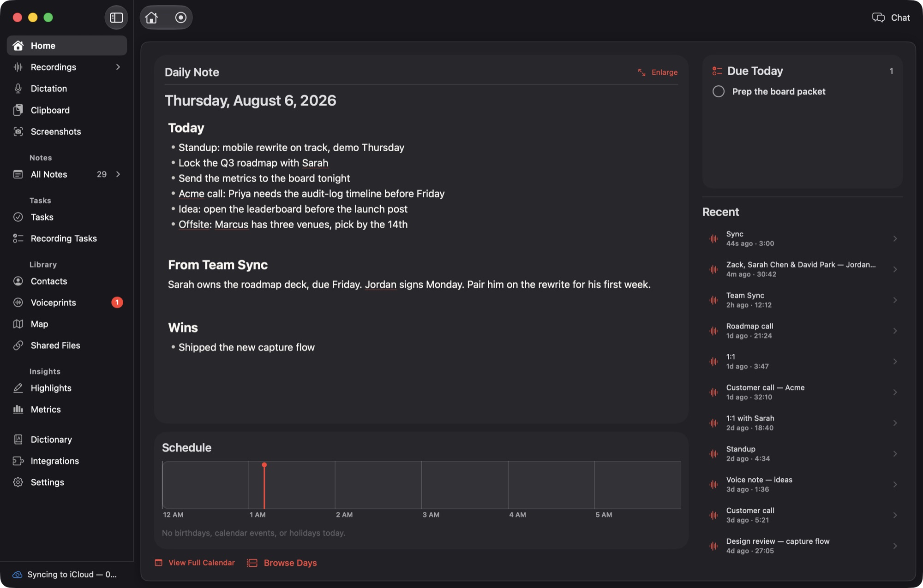This screenshot has width=923, height=588.
Task: Click Browse Days link
Action: (282, 563)
